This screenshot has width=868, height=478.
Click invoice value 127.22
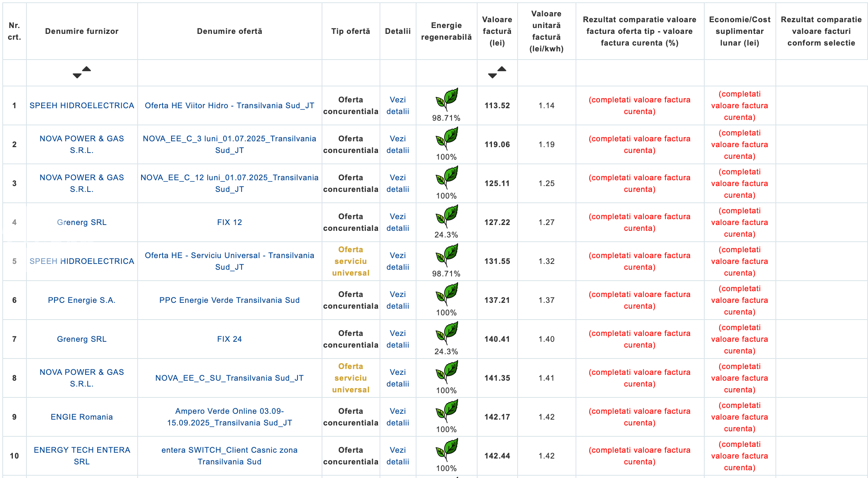coord(497,222)
